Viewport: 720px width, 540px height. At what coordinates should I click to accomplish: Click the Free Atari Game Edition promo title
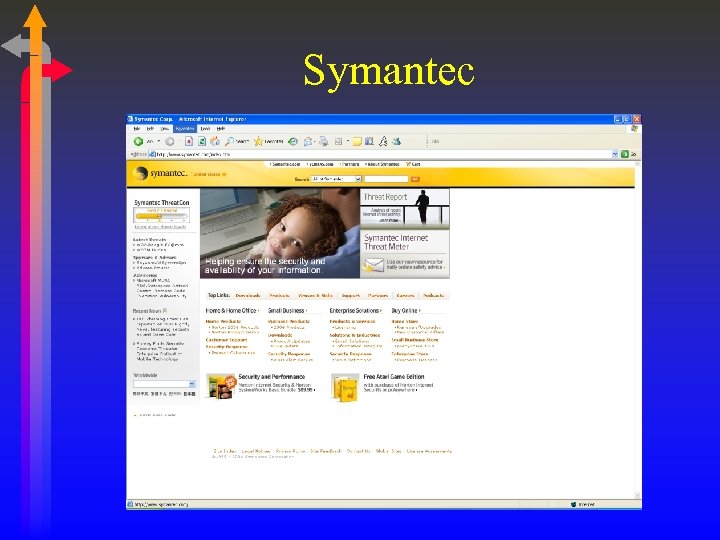(394, 377)
